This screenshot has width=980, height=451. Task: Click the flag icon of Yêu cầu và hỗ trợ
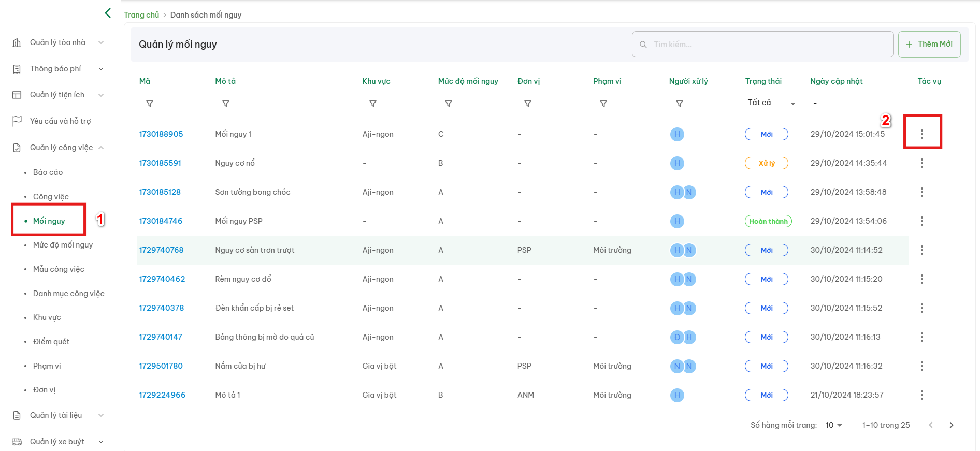pos(17,121)
